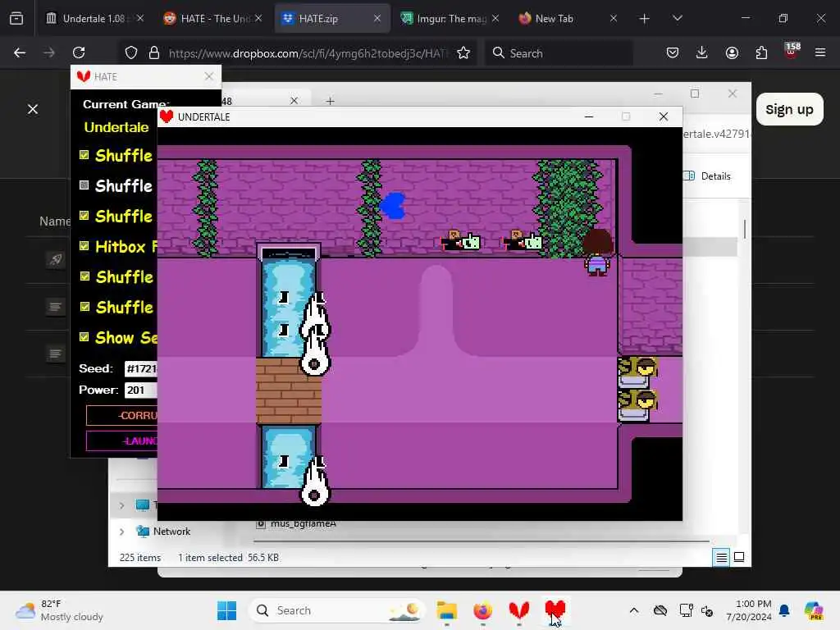Click the Firefox URL address bar
This screenshot has width=840, height=630.
308,53
